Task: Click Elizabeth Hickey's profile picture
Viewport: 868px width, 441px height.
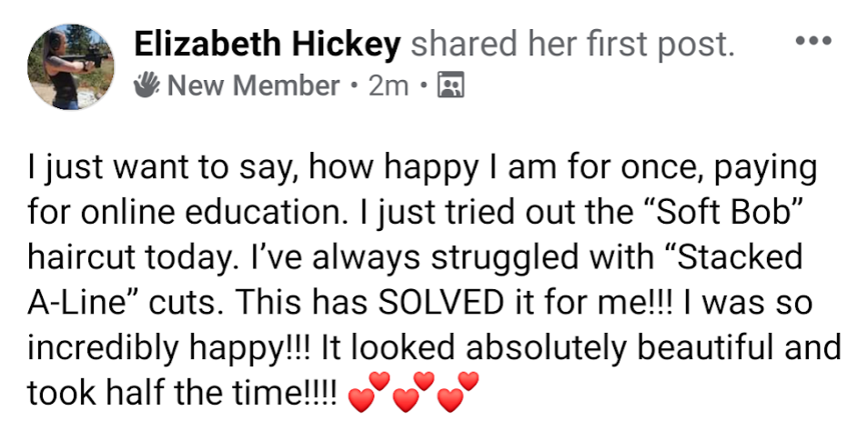Action: click(x=71, y=66)
